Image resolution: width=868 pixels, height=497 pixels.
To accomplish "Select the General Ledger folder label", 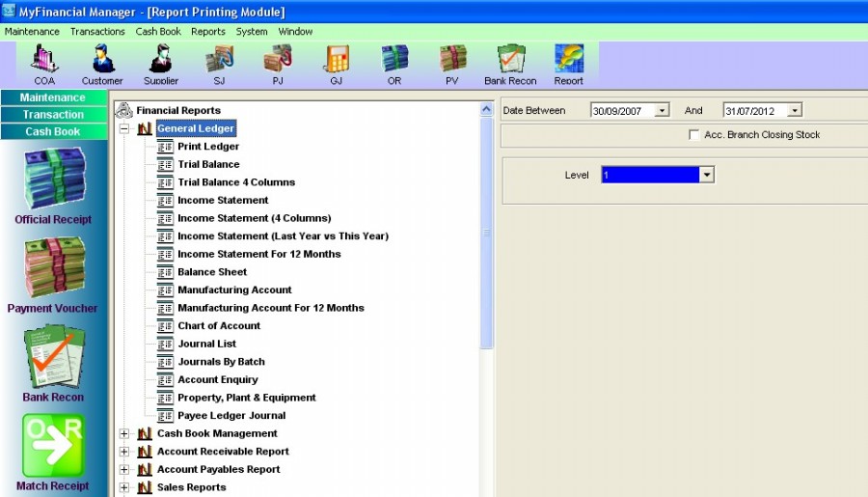I will (x=196, y=128).
